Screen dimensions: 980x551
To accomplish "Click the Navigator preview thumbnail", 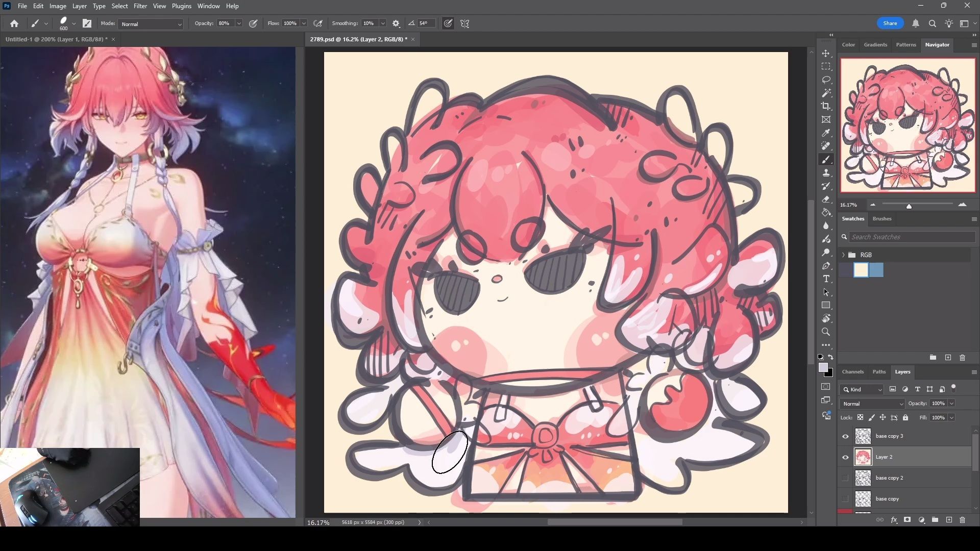I will [908, 126].
